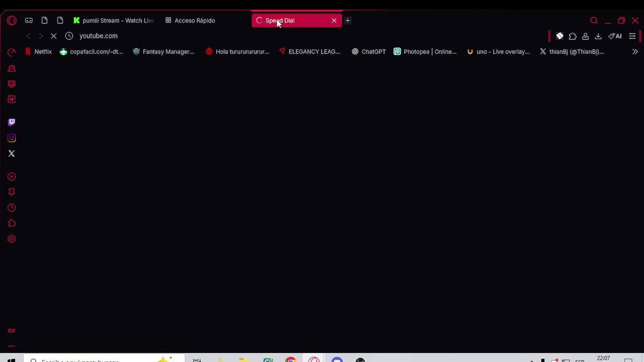Open the Extensions puzzle toolbar icon
Viewport: 644px width, 362px height.
[573, 36]
